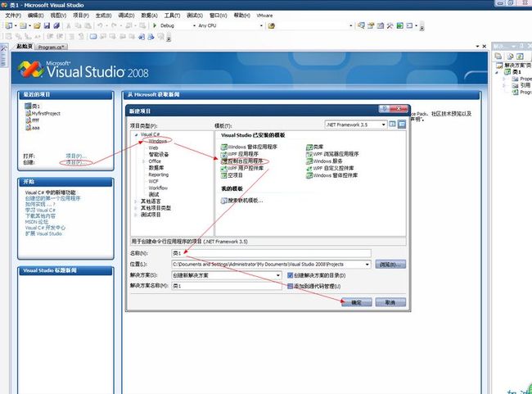Expand the Office node in project types
Viewport: 532px width, 394px height.
coord(143,161)
